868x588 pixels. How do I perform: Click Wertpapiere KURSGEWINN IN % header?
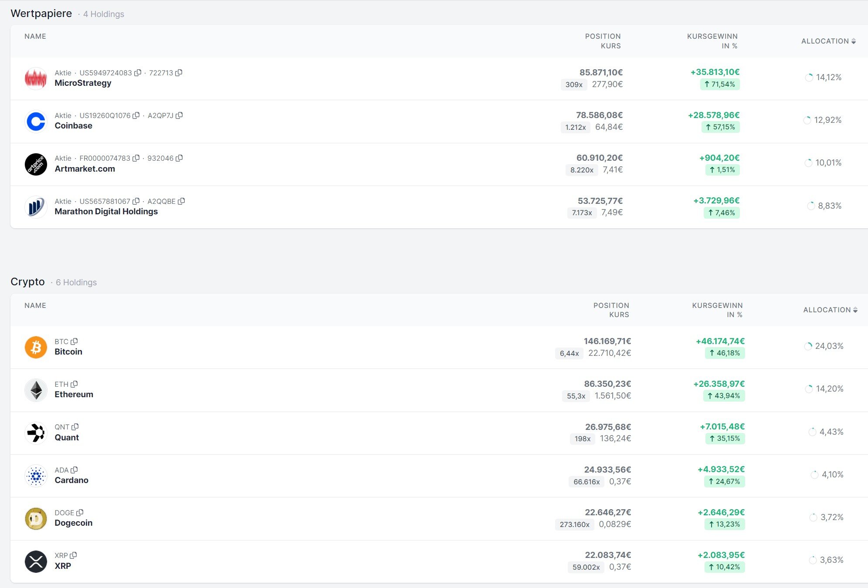pos(712,41)
